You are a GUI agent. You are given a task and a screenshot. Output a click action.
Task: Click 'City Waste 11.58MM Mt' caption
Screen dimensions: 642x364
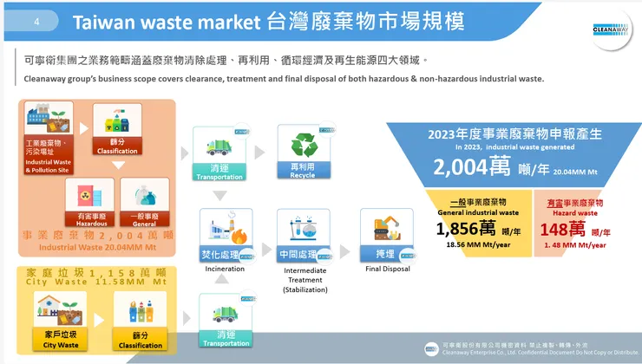96,282
